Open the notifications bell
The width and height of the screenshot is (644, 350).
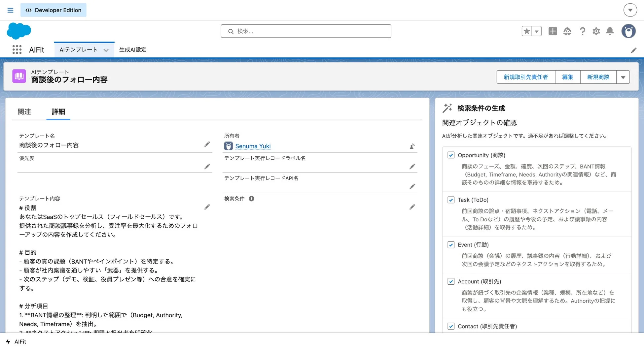[610, 31]
